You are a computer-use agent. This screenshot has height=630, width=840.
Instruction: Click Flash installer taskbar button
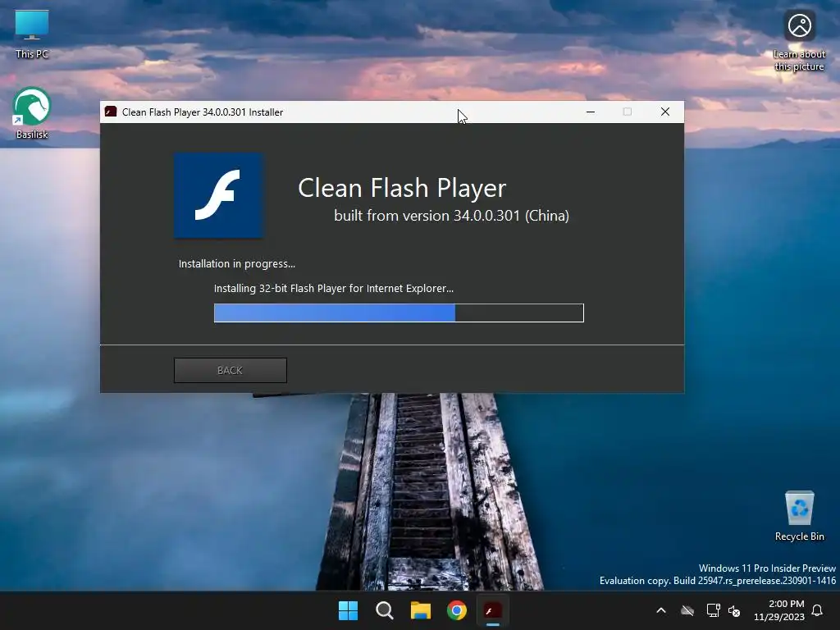pyautogui.click(x=493, y=610)
